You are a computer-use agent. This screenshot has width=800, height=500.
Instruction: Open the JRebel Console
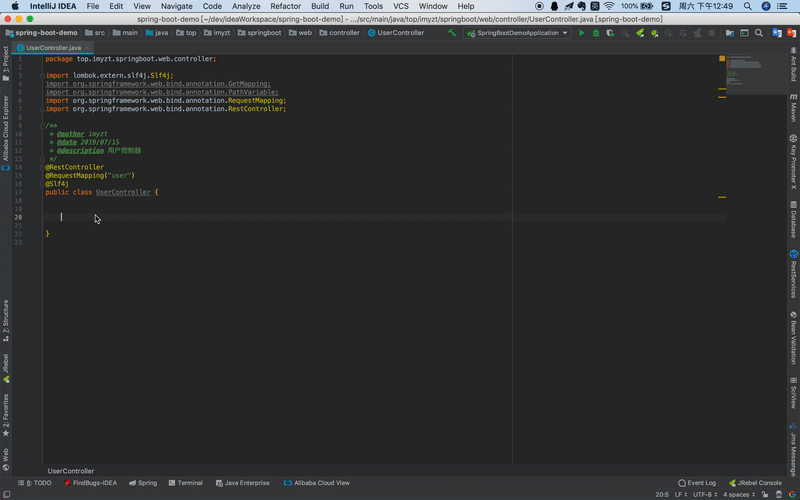(x=755, y=483)
